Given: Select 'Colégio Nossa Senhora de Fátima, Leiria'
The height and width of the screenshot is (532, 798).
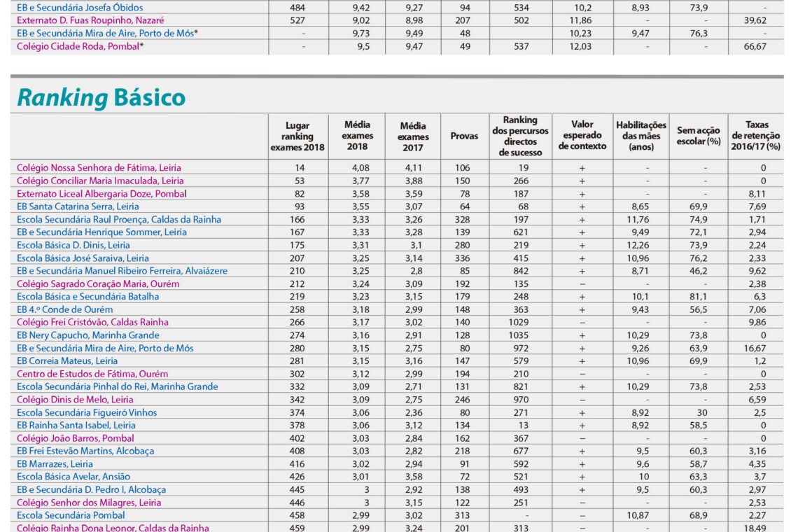Looking at the screenshot, I should click(x=99, y=167).
